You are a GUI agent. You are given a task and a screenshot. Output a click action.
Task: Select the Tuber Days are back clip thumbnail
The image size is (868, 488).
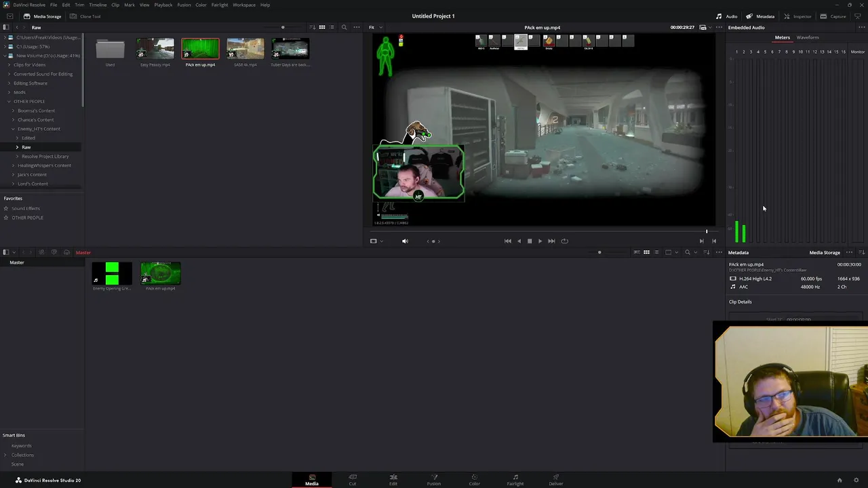(x=290, y=49)
